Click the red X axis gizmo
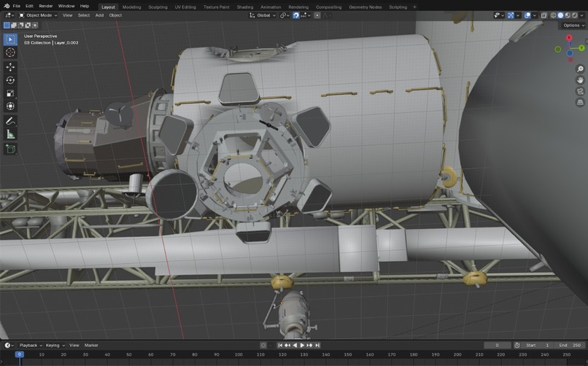 [569, 38]
